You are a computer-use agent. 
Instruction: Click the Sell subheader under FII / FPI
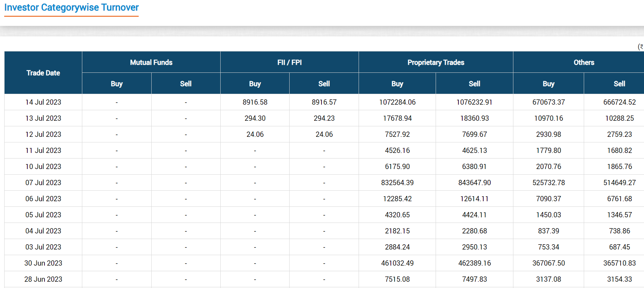point(324,84)
